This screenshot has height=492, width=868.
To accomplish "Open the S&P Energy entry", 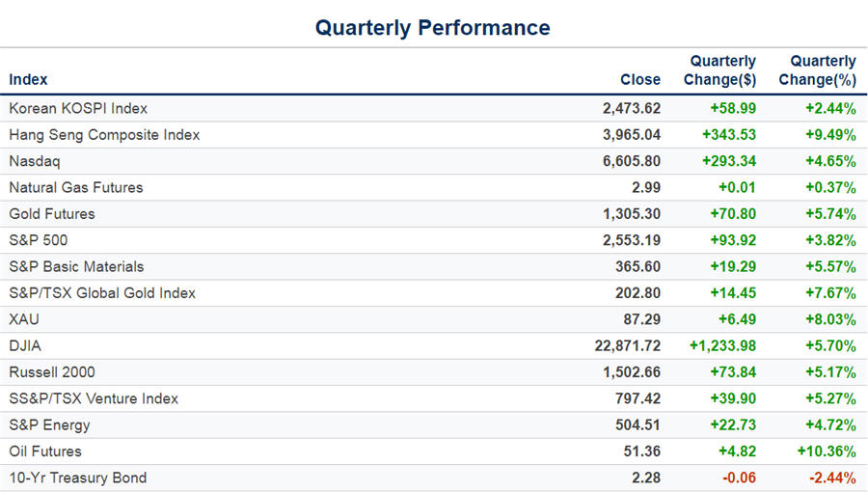I will coord(49,424).
